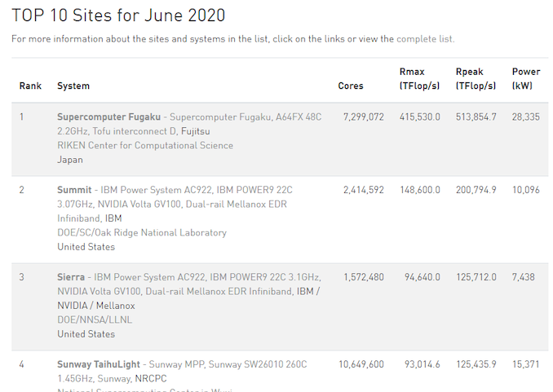553x392 pixels.
Task: Click NRCPC vendor name in TaihuLight row
Action: 151,379
